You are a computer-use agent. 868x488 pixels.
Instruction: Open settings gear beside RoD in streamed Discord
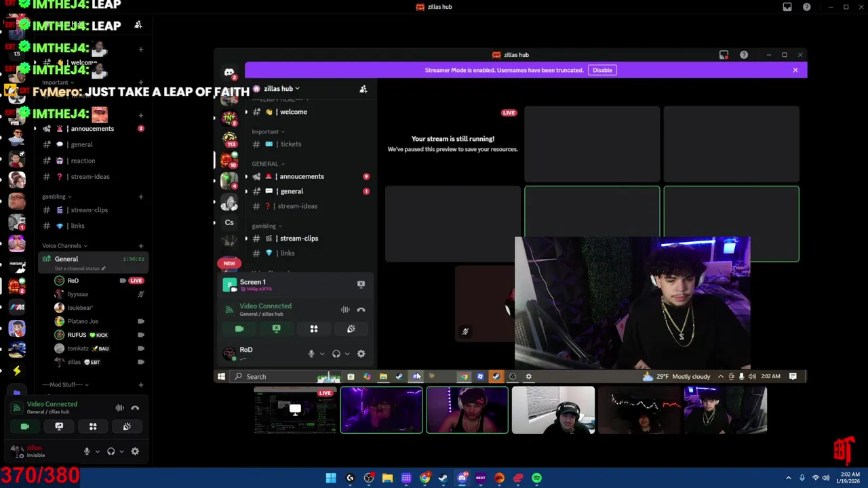361,354
